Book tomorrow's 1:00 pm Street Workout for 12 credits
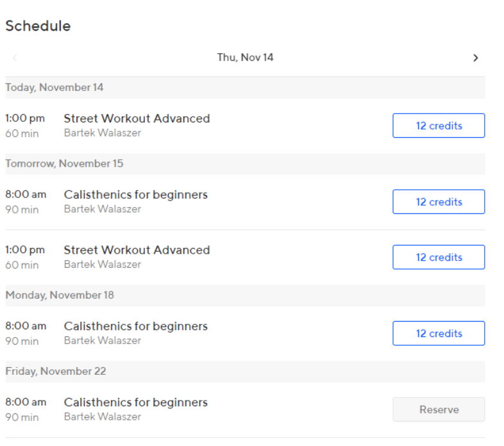This screenshot has width=504, height=446. tap(439, 257)
